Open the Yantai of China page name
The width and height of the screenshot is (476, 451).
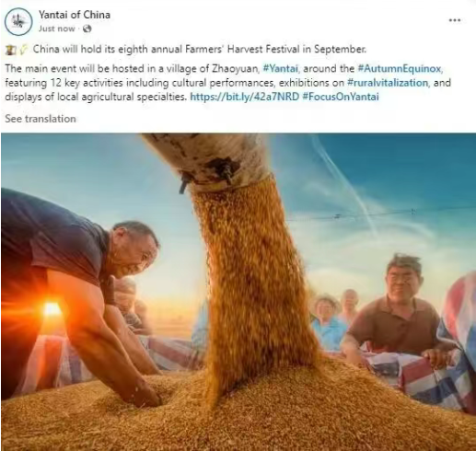75,15
